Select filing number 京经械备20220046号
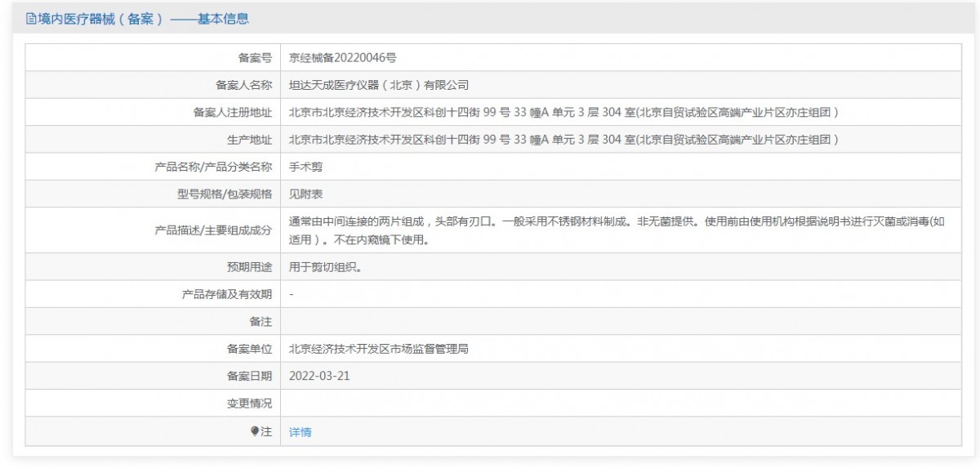Image resolution: width=980 pixels, height=473 pixels. click(x=343, y=58)
